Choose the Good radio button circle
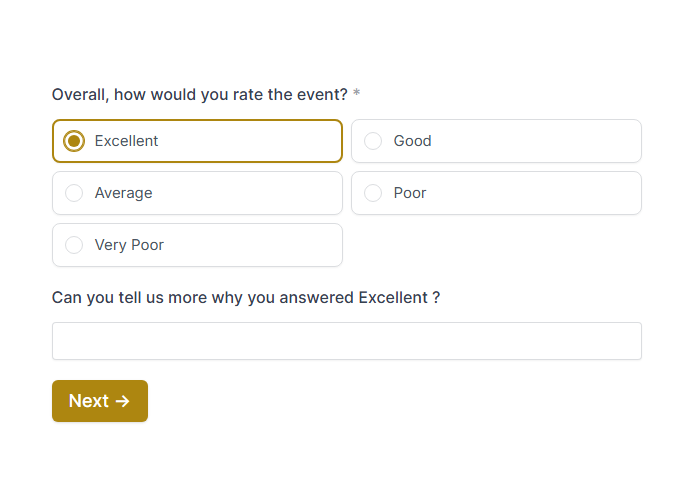The image size is (690, 498). (373, 141)
